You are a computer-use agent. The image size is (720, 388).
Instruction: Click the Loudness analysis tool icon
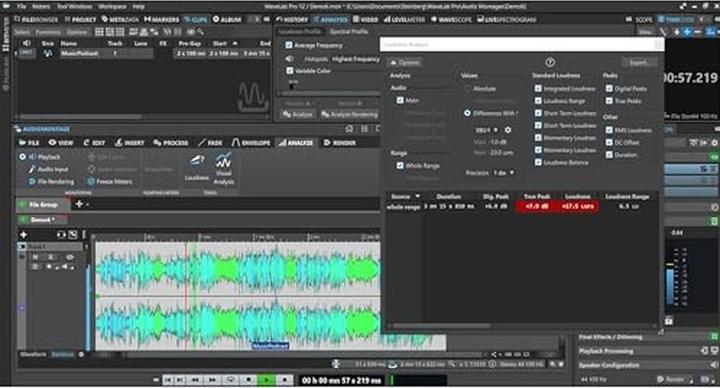(197, 160)
